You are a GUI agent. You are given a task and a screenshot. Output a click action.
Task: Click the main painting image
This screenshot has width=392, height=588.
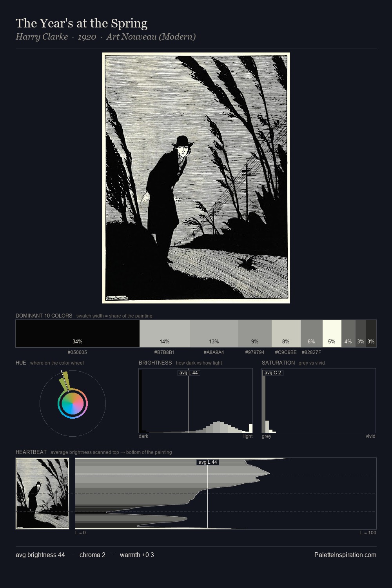click(196, 178)
